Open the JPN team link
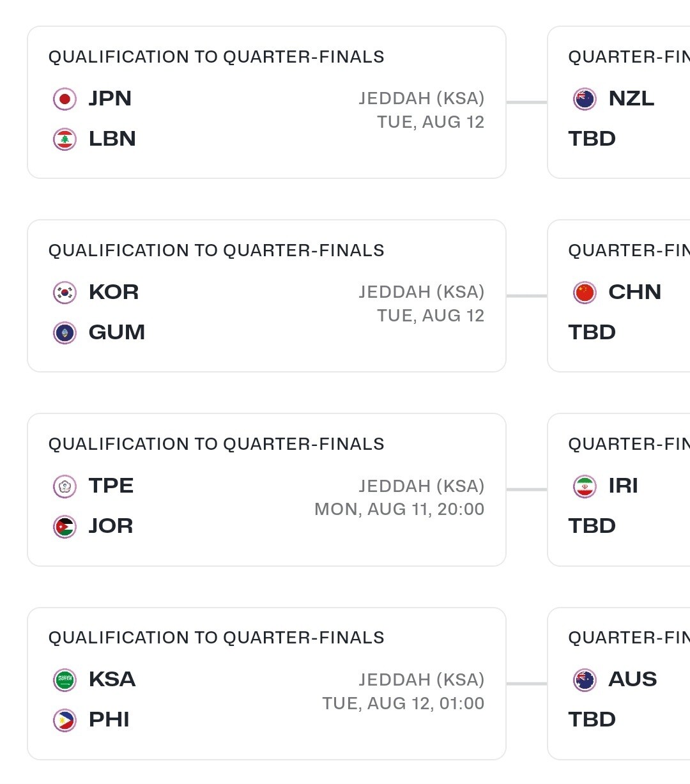 coord(110,98)
